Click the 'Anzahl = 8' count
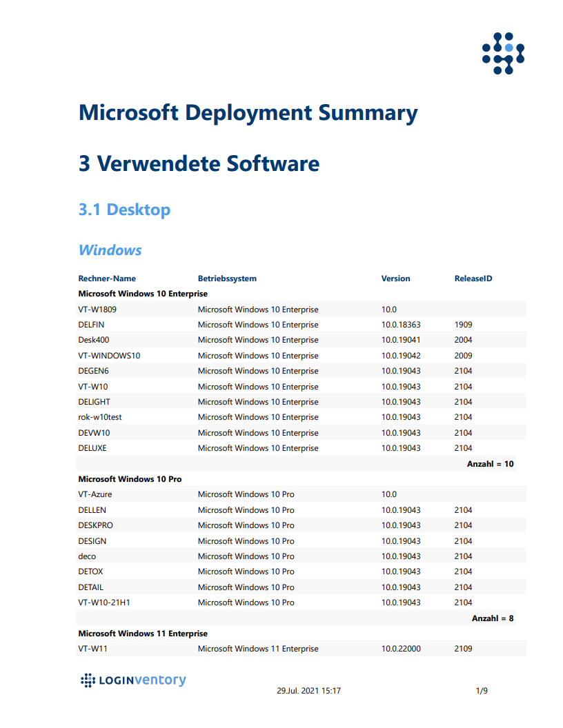 (493, 618)
